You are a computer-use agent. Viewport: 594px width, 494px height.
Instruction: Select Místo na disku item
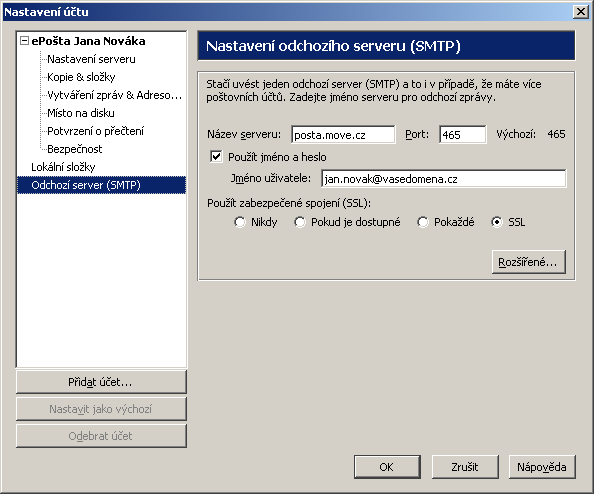click(x=81, y=113)
